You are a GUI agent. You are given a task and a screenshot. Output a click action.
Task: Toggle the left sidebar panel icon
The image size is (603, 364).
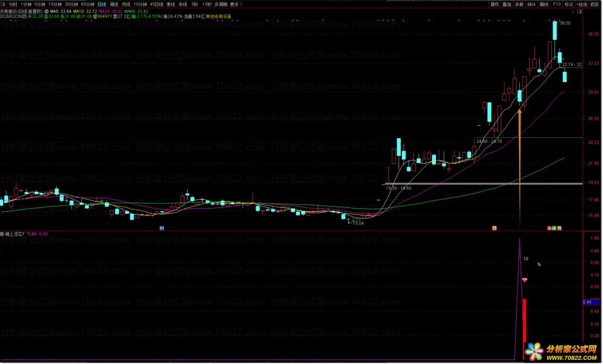[x=3, y=4]
